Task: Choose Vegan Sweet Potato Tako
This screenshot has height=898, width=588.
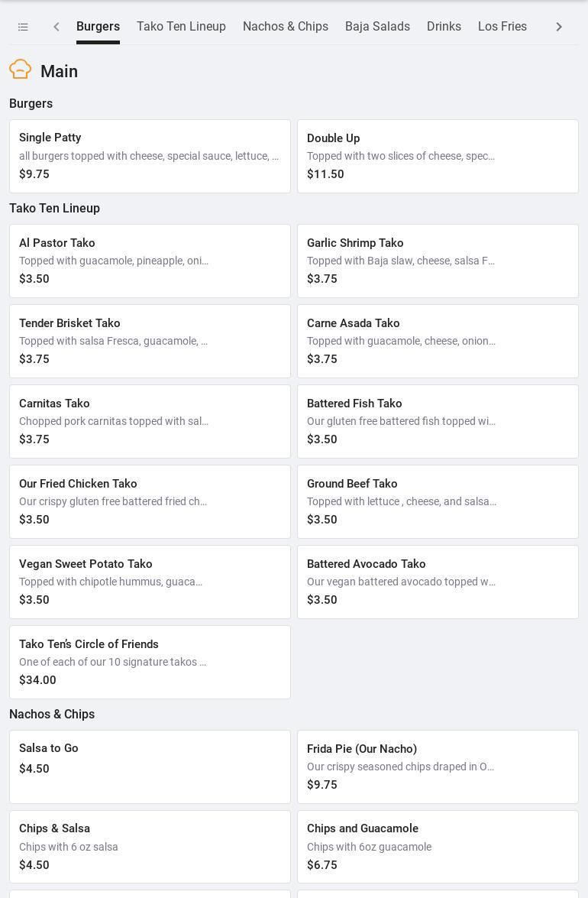Action: pos(150,582)
